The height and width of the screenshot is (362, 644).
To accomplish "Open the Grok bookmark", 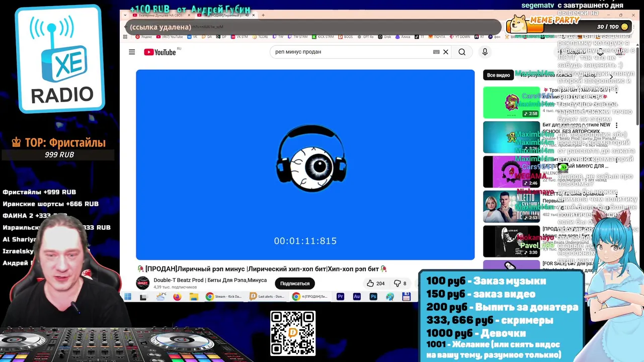I will [384, 37].
